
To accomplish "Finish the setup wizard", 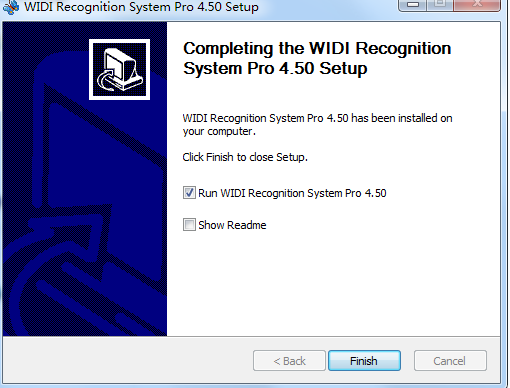I will pyautogui.click(x=364, y=360).
